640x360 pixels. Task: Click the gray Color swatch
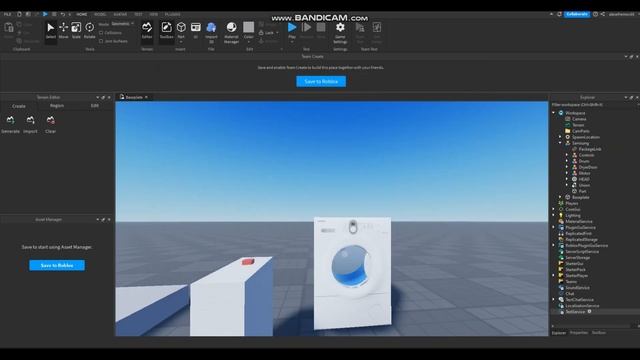point(249,27)
